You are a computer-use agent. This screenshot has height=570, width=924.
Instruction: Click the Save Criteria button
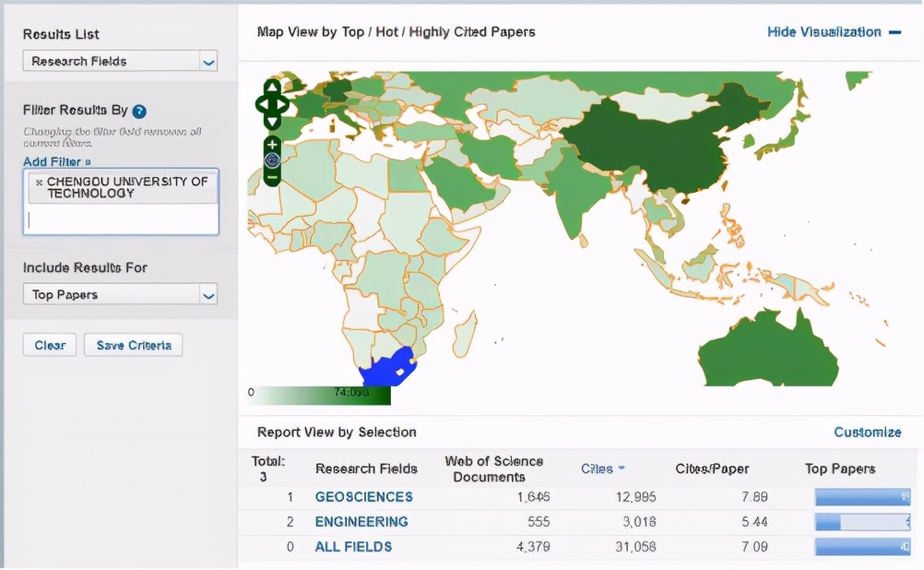(x=133, y=345)
